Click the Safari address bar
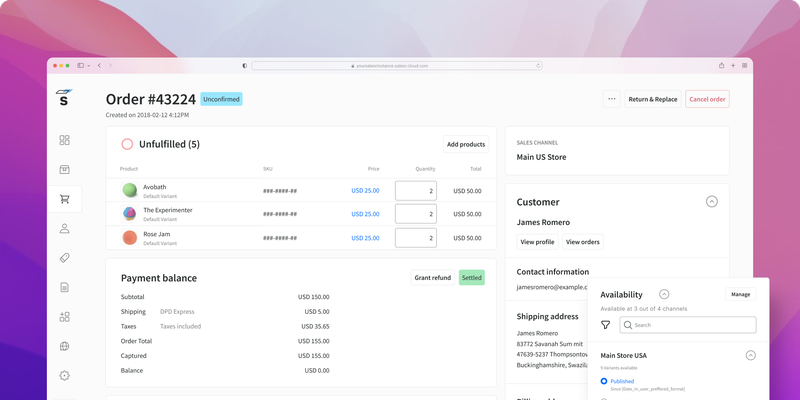The height and width of the screenshot is (400, 800). pos(396,65)
